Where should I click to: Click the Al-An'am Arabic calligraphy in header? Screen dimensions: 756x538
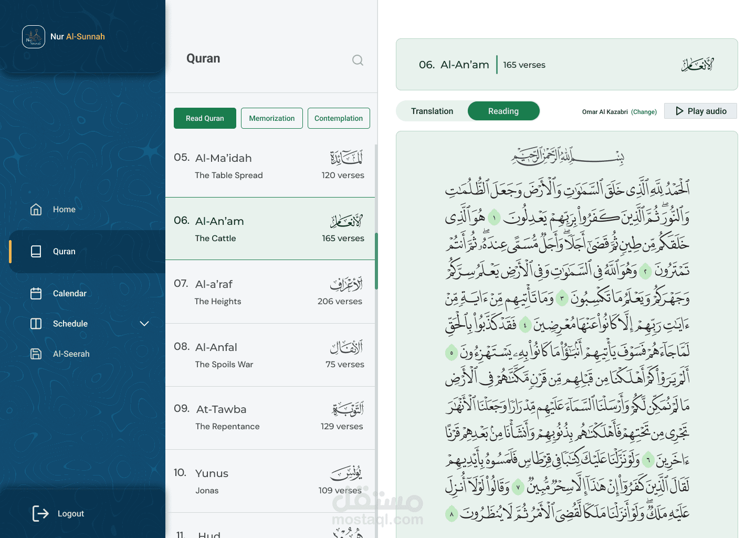tap(698, 65)
